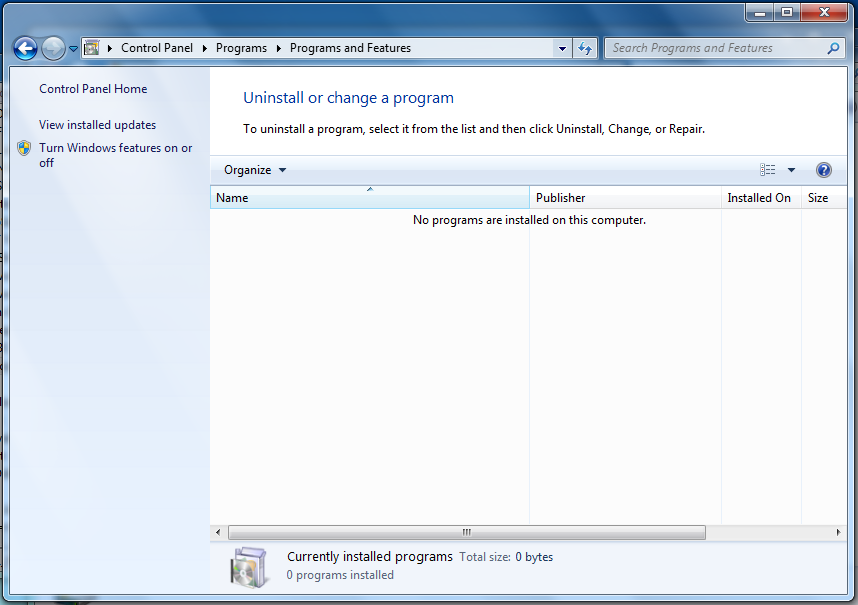Expand the arrow after Programs breadcrumb

click(x=279, y=48)
